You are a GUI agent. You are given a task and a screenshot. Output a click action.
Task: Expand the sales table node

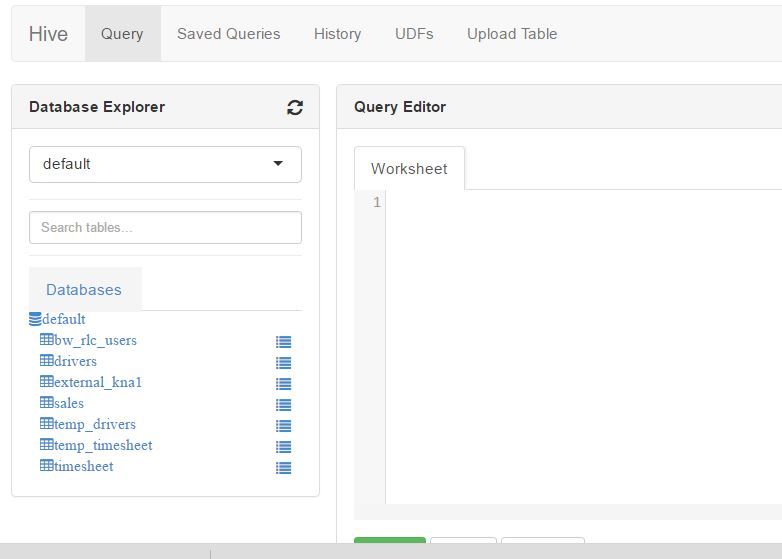[x=62, y=403]
